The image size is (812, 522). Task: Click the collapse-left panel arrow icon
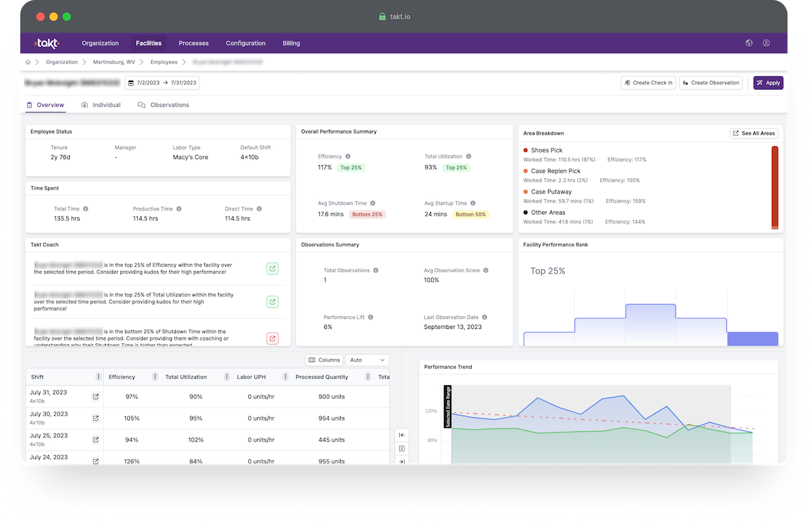402,435
